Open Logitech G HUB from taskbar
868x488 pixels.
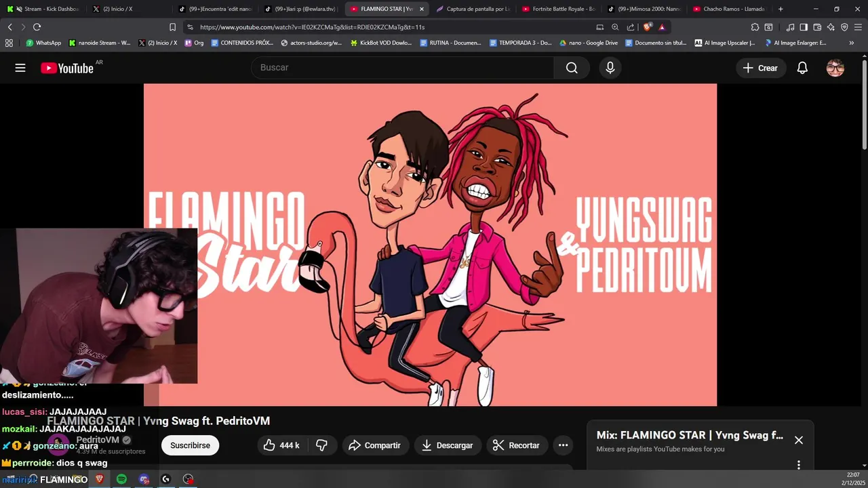tap(165, 479)
